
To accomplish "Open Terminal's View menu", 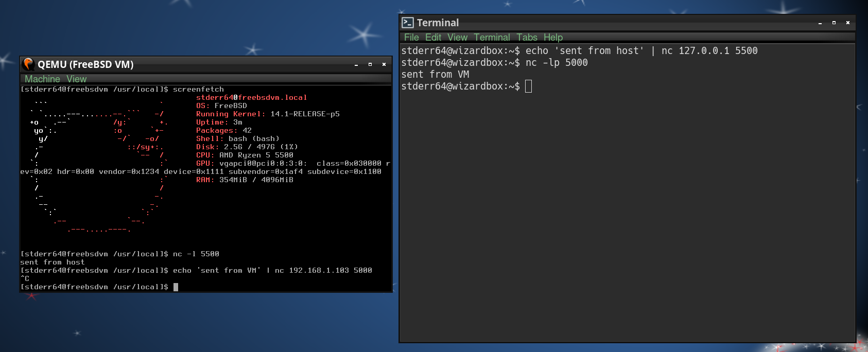I will [457, 37].
